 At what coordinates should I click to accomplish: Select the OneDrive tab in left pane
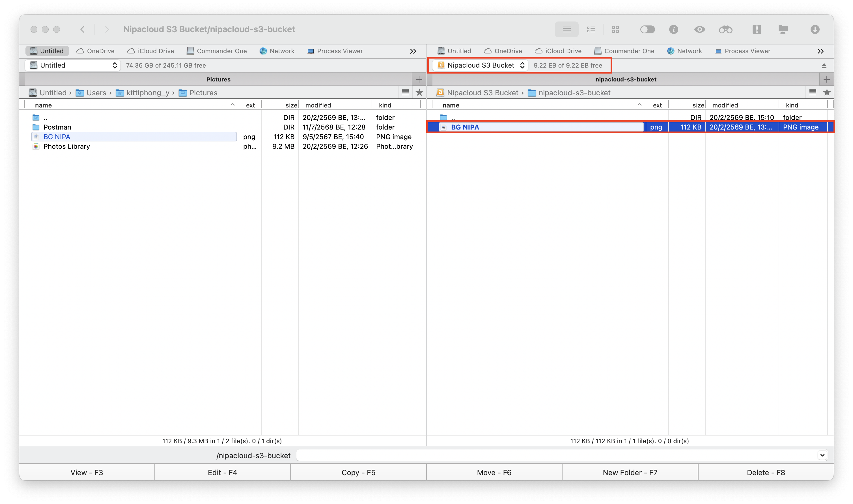[95, 51]
